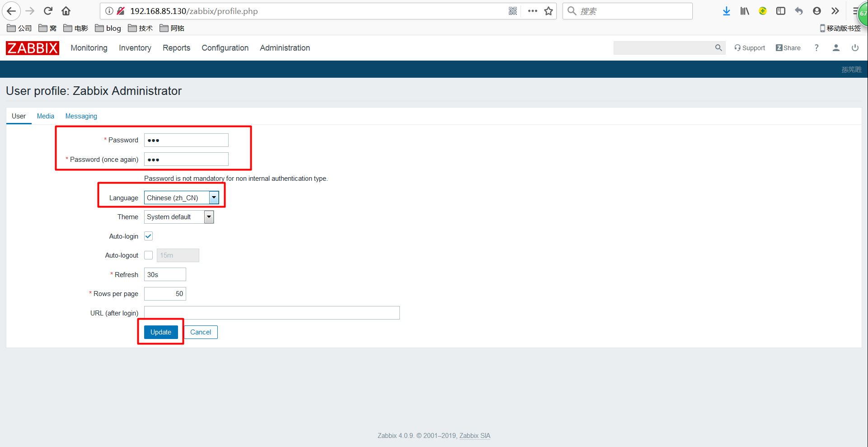The height and width of the screenshot is (447, 868).
Task: Disable the Auto-login checkbox
Action: coord(148,235)
